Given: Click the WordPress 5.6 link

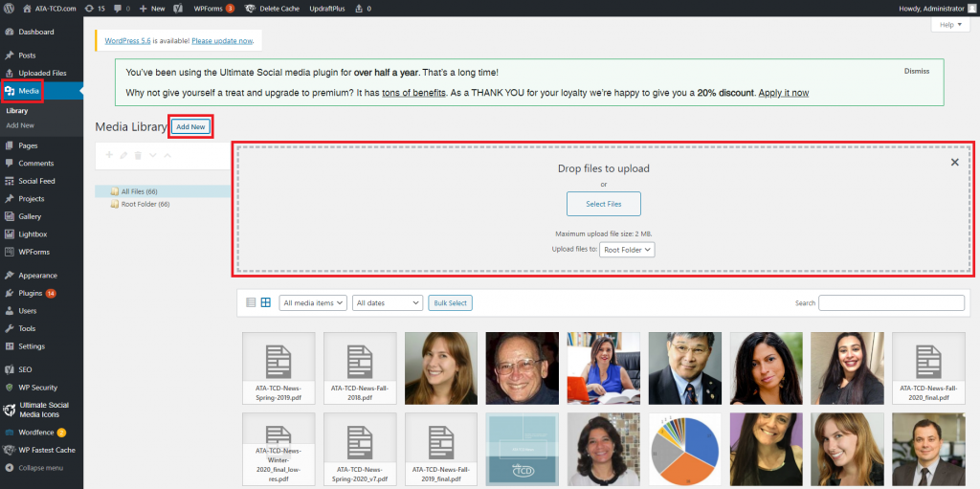Looking at the screenshot, I should click(127, 40).
